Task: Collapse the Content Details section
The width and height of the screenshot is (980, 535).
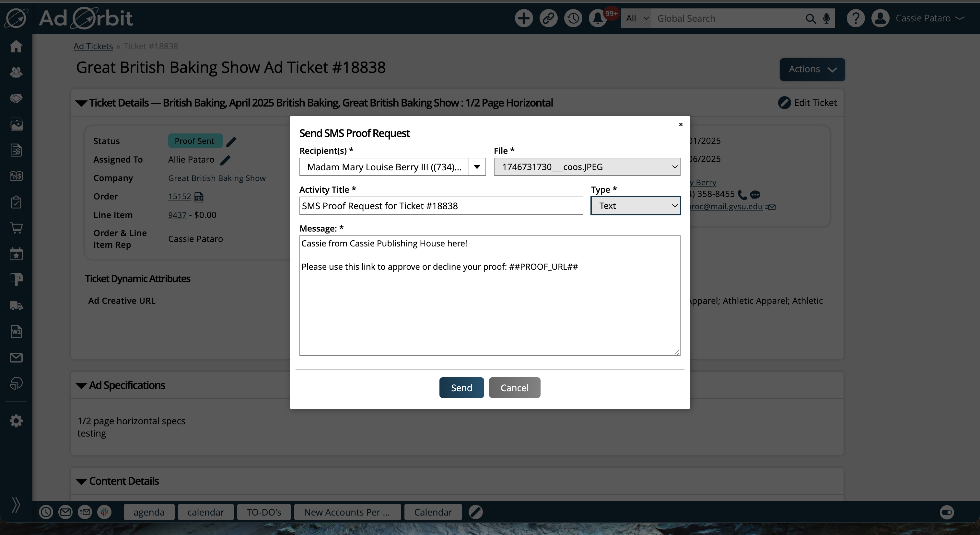Action: click(x=81, y=481)
